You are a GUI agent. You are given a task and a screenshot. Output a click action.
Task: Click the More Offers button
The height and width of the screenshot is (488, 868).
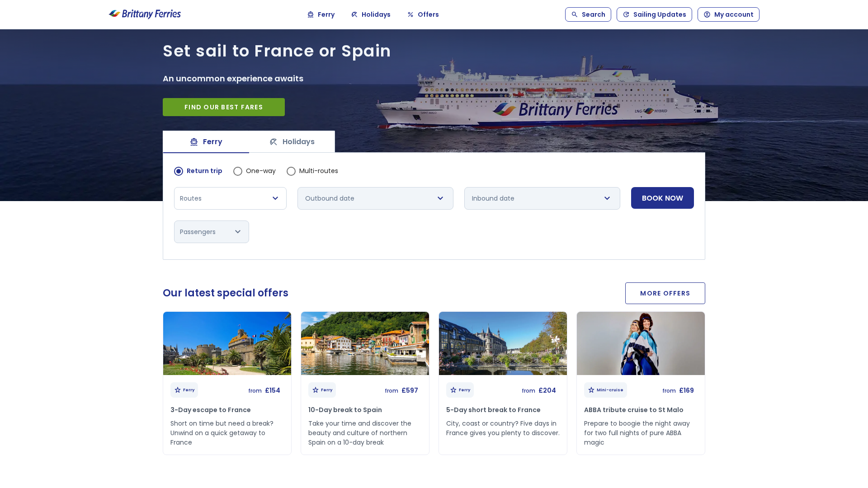coord(665,293)
